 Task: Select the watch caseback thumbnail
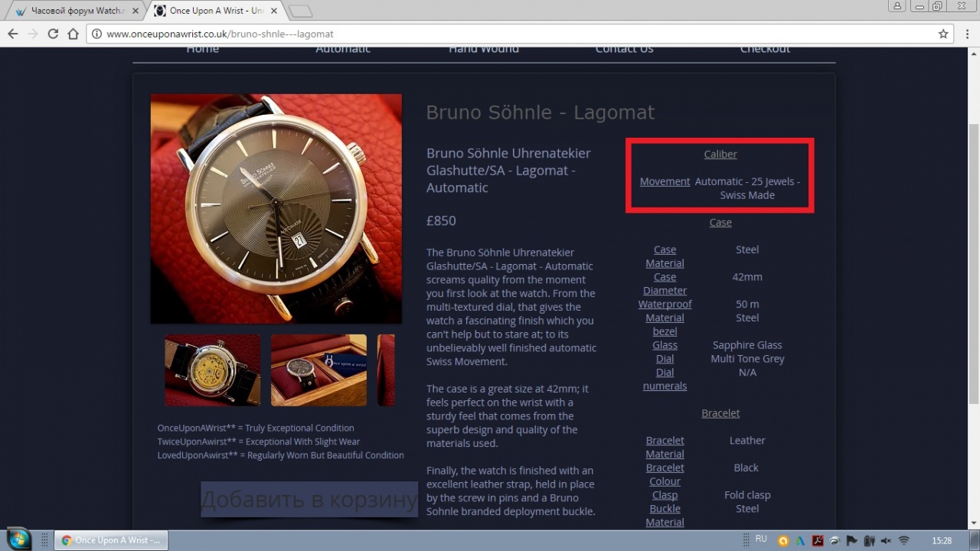[x=213, y=370]
